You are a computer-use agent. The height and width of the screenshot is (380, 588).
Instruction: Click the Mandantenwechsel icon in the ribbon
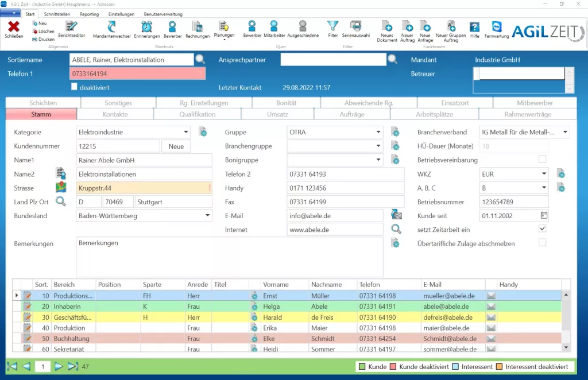111,26
